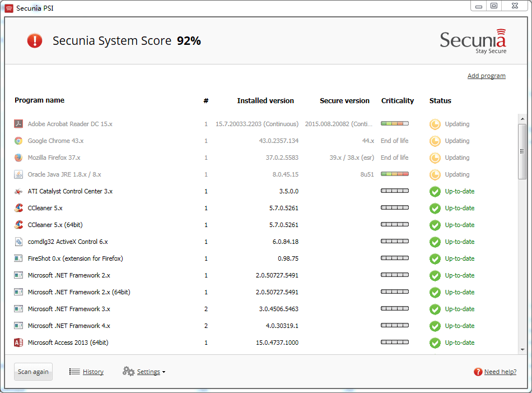Click secure version 8u51
This screenshot has height=393, width=532.
pos(367,174)
